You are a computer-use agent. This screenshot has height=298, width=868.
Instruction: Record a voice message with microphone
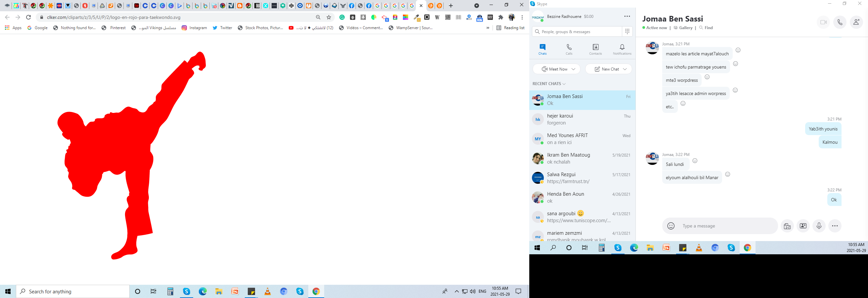(x=819, y=226)
